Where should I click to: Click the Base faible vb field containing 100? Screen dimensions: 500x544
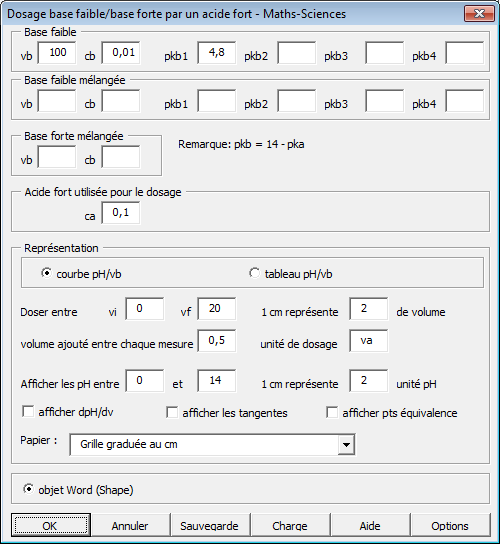[x=57, y=52]
